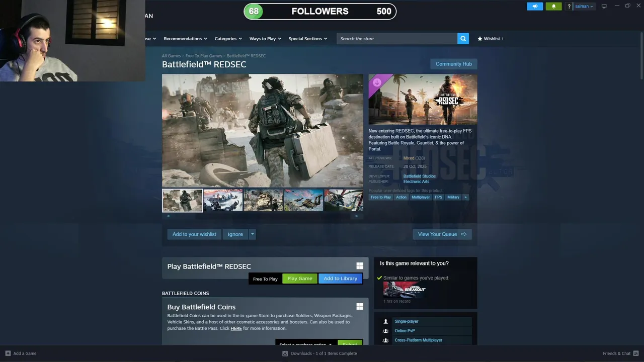
Task: Open Electronic Arts publisher link
Action: click(x=416, y=182)
